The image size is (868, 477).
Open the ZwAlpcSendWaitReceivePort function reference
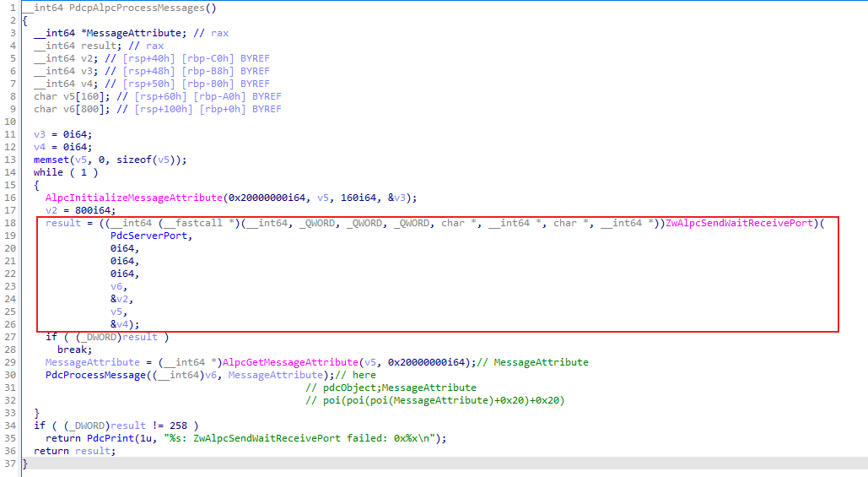[x=739, y=223]
